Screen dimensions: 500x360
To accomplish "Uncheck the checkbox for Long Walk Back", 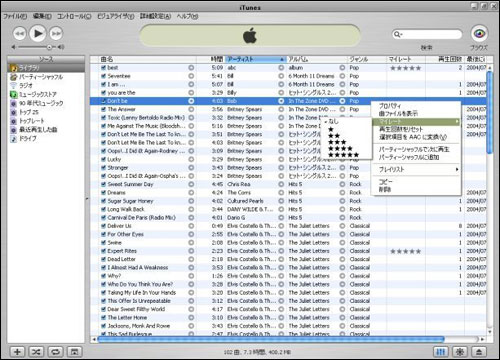I will [103, 209].
